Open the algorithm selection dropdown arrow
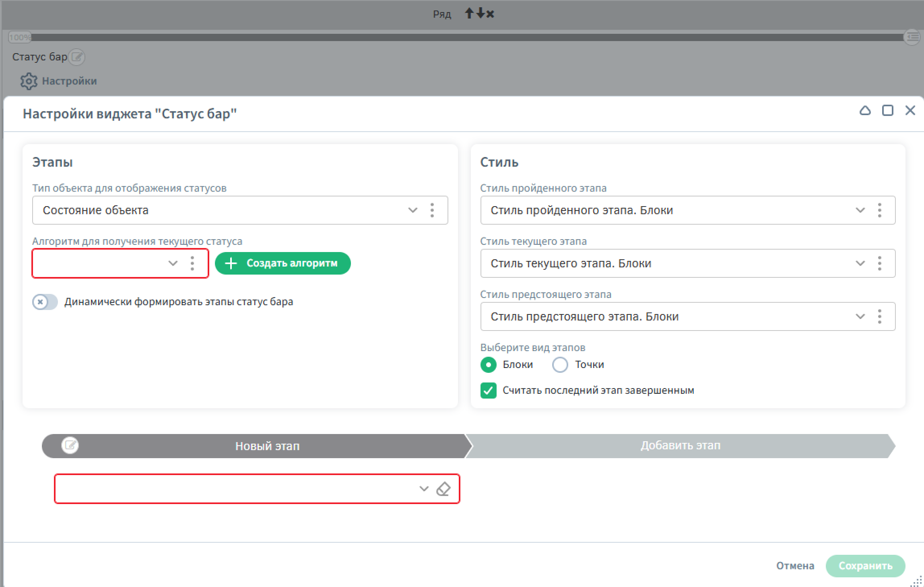 173,263
